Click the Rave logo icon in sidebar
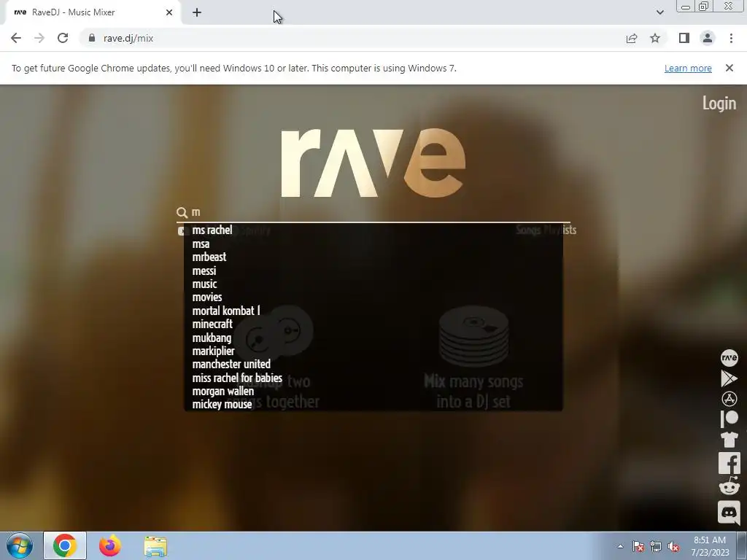The width and height of the screenshot is (747, 560). point(729,358)
